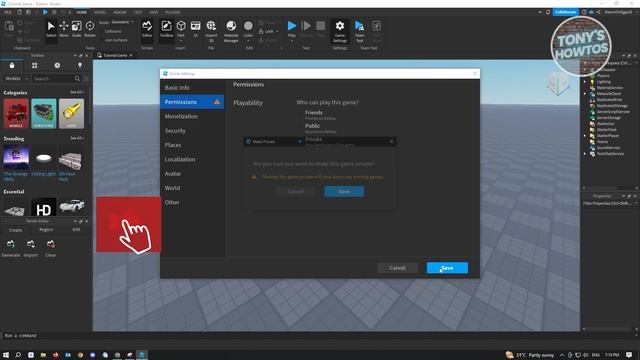Click Cancel in the Make Private confirmation
640x360 pixels.
click(296, 191)
